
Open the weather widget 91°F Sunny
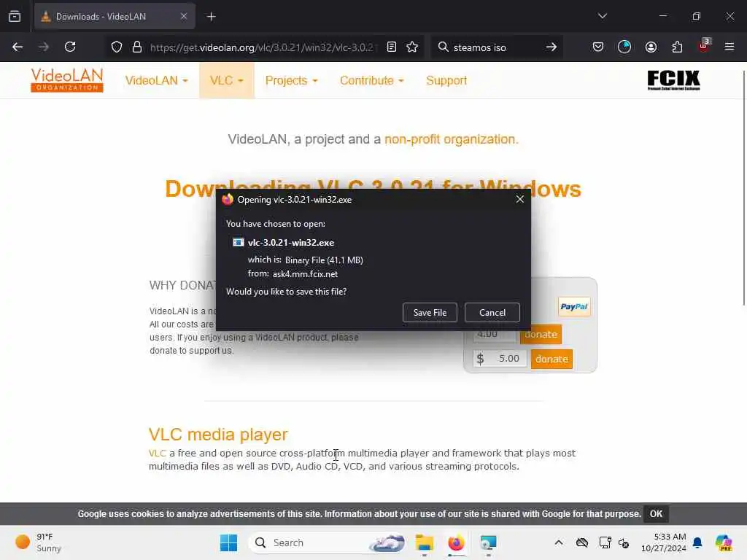(x=39, y=542)
